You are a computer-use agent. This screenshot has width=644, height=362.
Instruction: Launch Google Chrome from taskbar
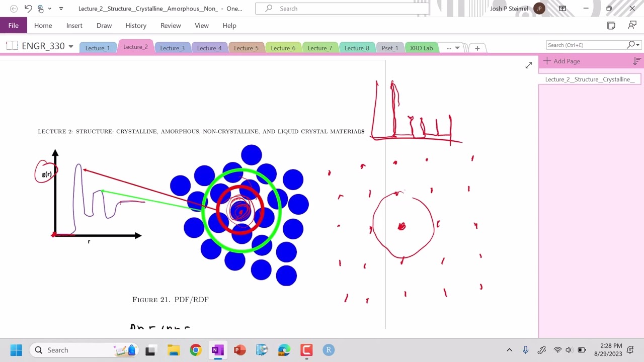pos(196,350)
